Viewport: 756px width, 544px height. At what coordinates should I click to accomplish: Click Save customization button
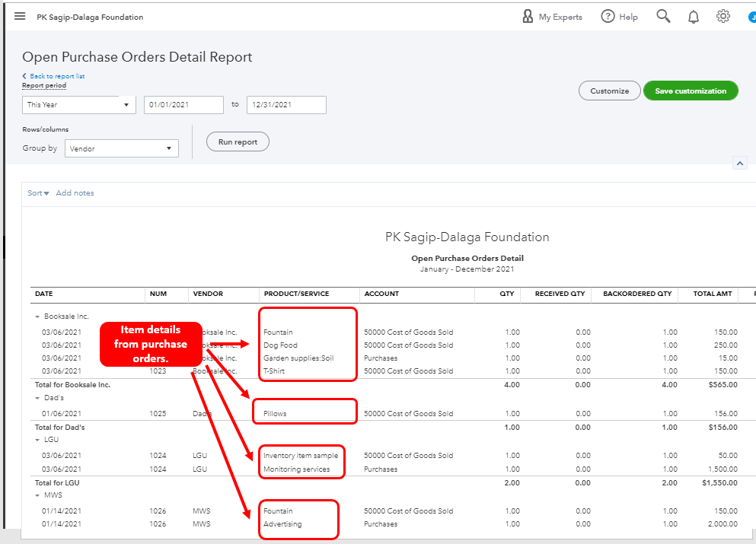point(691,91)
